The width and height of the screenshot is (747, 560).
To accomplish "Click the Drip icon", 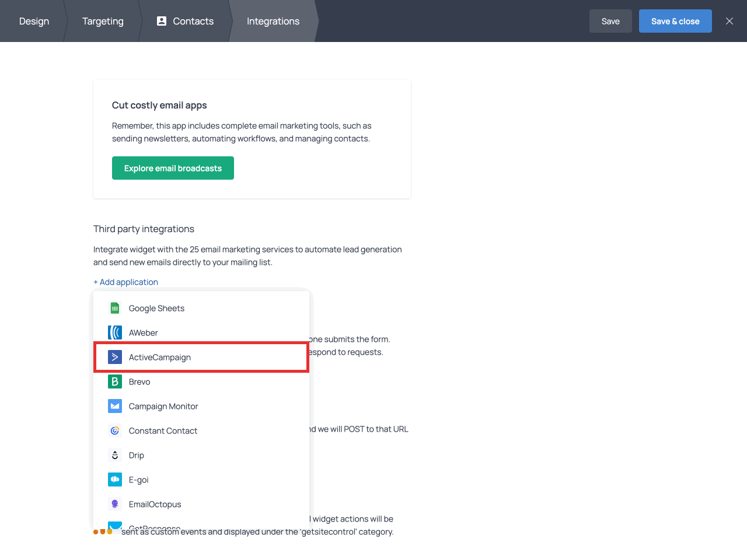I will pos(115,455).
